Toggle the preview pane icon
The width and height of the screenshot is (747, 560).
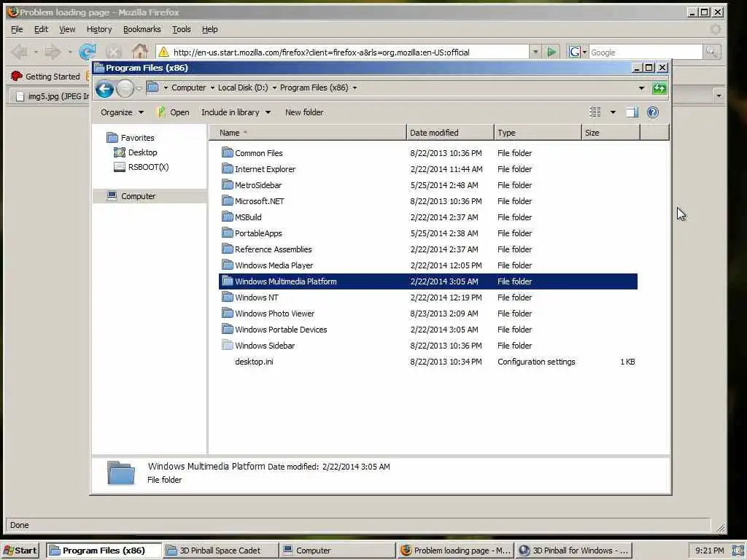coord(632,112)
